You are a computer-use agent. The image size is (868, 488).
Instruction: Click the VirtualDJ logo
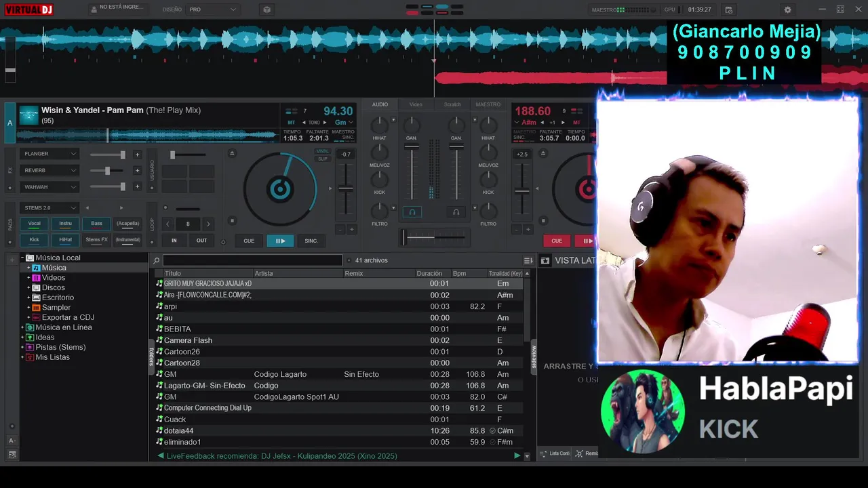pyautogui.click(x=29, y=9)
